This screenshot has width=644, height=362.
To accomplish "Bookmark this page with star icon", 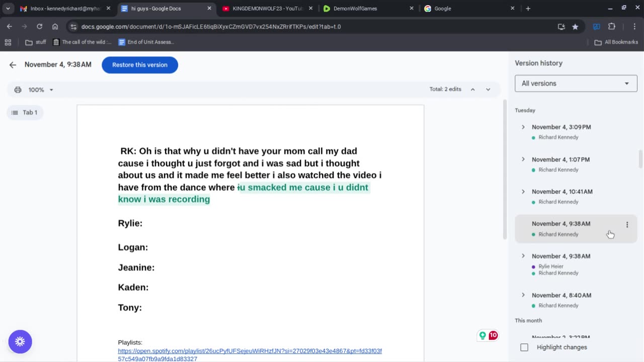I will (x=575, y=27).
